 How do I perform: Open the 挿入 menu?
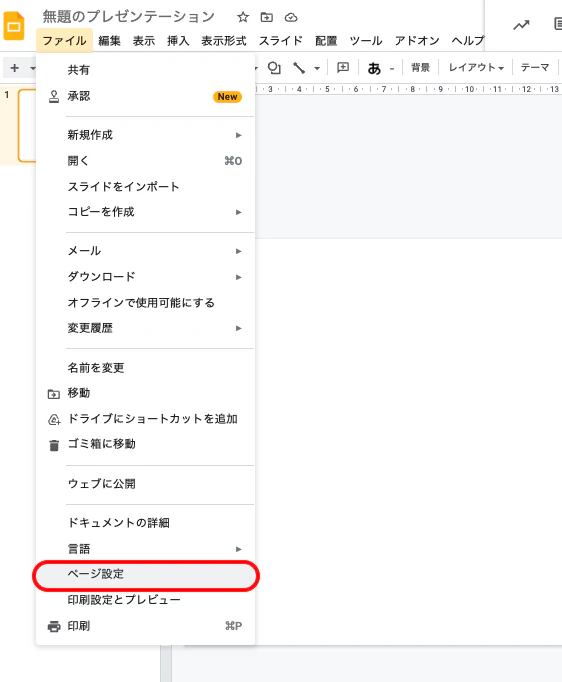tap(178, 41)
